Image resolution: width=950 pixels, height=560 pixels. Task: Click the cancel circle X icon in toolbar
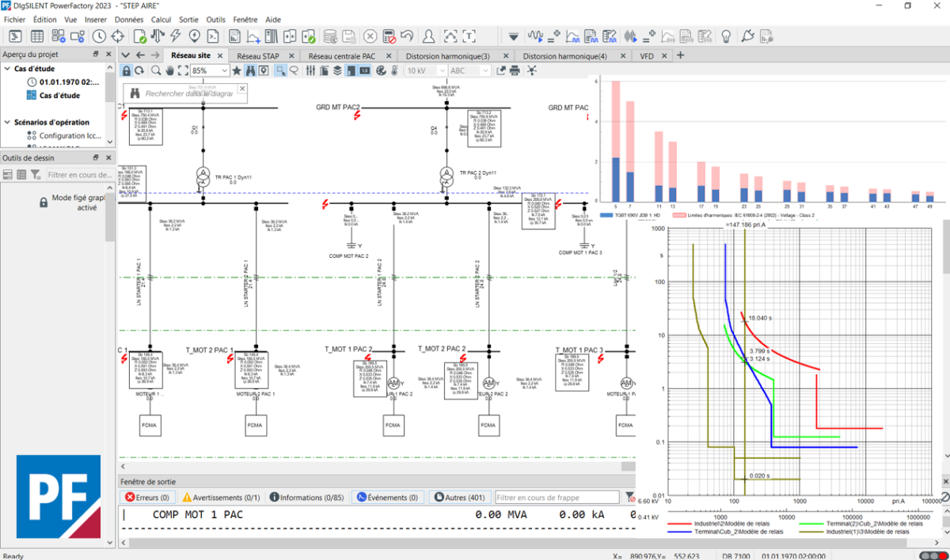pyautogui.click(x=370, y=36)
